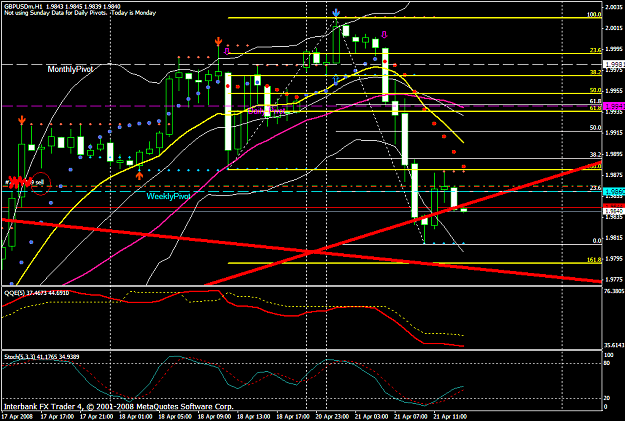Select the intersection of the two red trendlines

click(315, 252)
